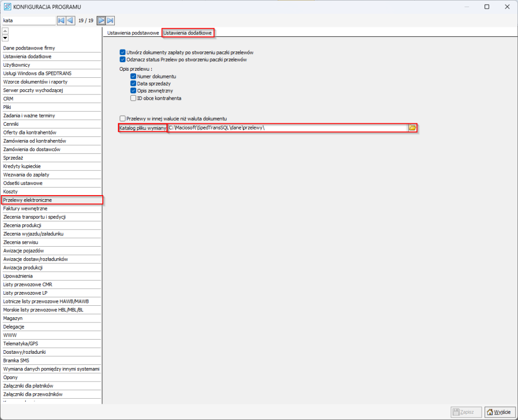Browse for the Katalog pliku wymiany folder
The image size is (518, 420).
[x=412, y=128]
